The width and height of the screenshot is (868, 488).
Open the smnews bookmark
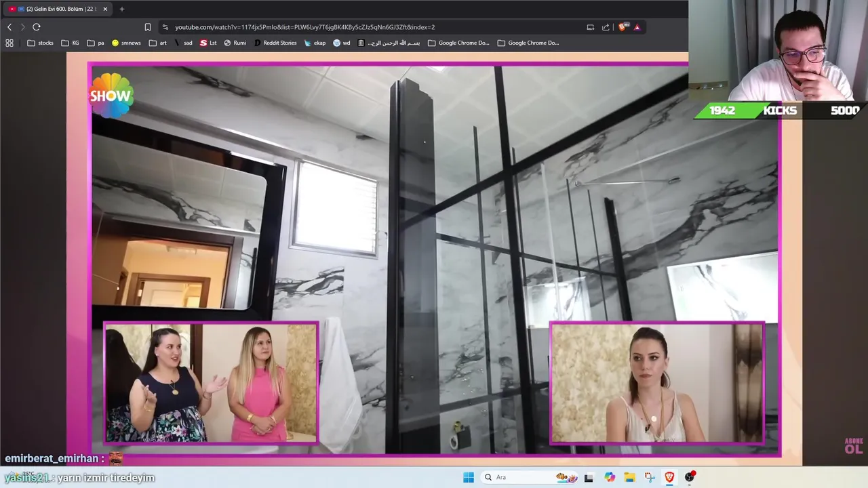coord(126,43)
